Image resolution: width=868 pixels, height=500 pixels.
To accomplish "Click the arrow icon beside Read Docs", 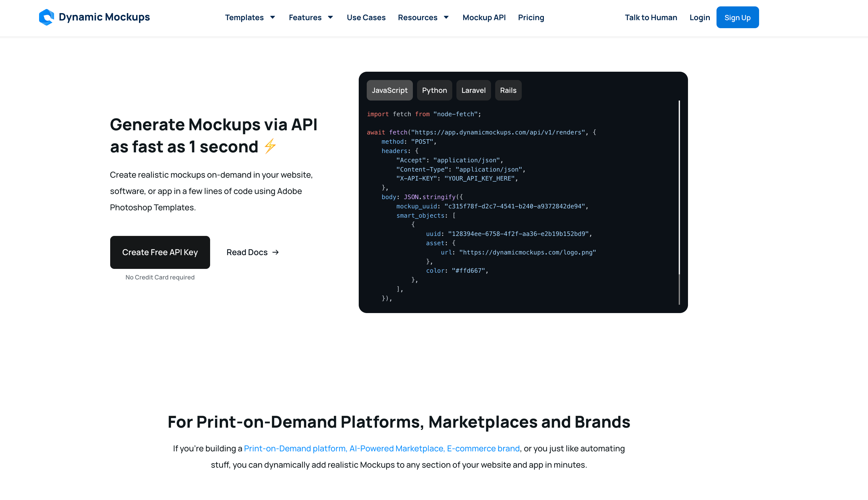I will click(275, 253).
